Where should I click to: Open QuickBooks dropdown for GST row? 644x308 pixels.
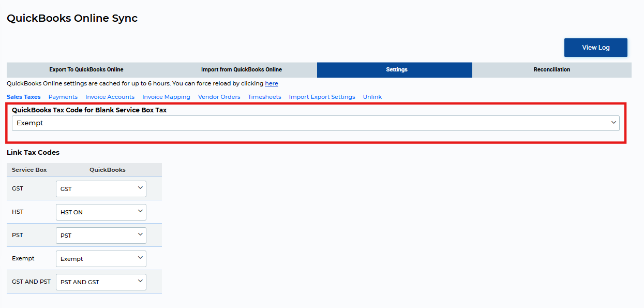tap(101, 189)
